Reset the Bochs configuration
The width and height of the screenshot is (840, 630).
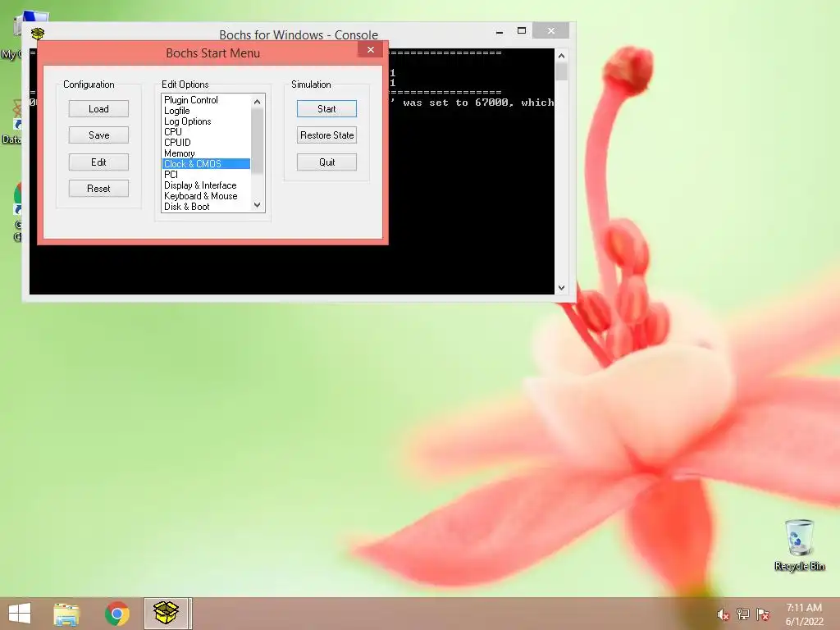[98, 189]
